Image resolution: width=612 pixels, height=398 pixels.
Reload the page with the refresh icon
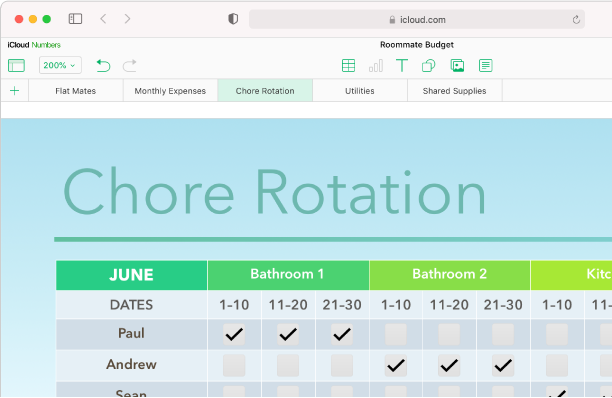click(576, 20)
